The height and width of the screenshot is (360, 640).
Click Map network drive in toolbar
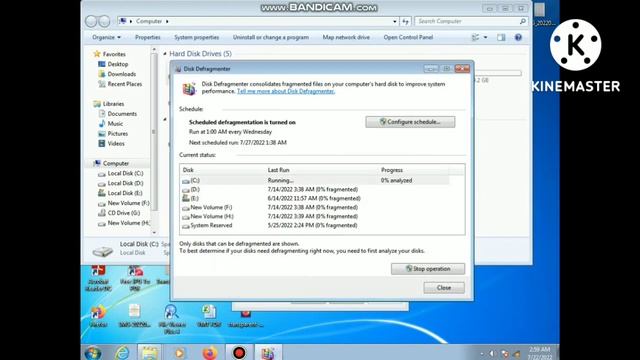(x=346, y=37)
